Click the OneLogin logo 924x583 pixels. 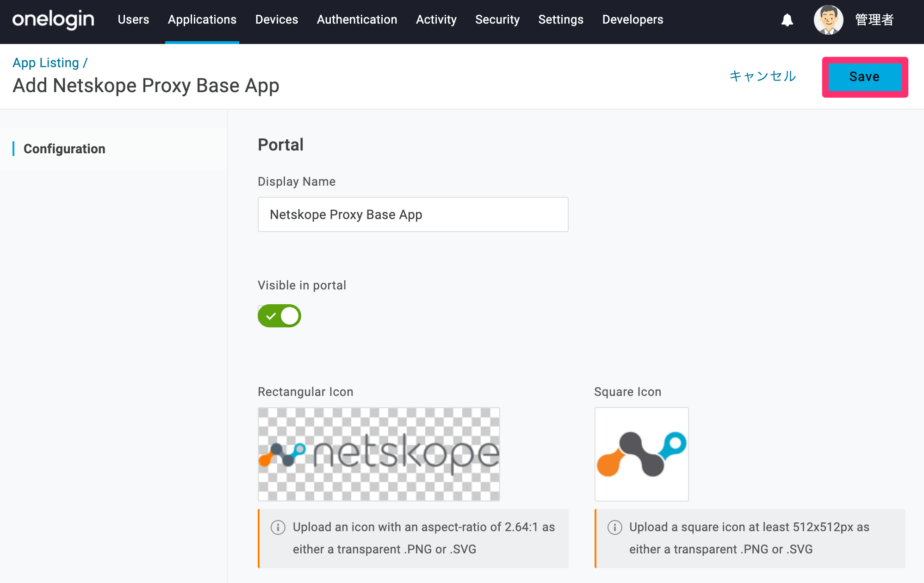[53, 20]
